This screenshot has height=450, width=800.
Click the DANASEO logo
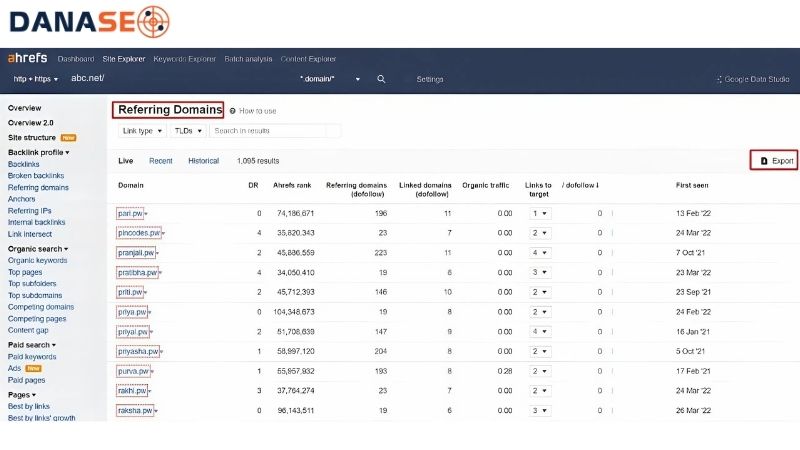click(x=90, y=22)
